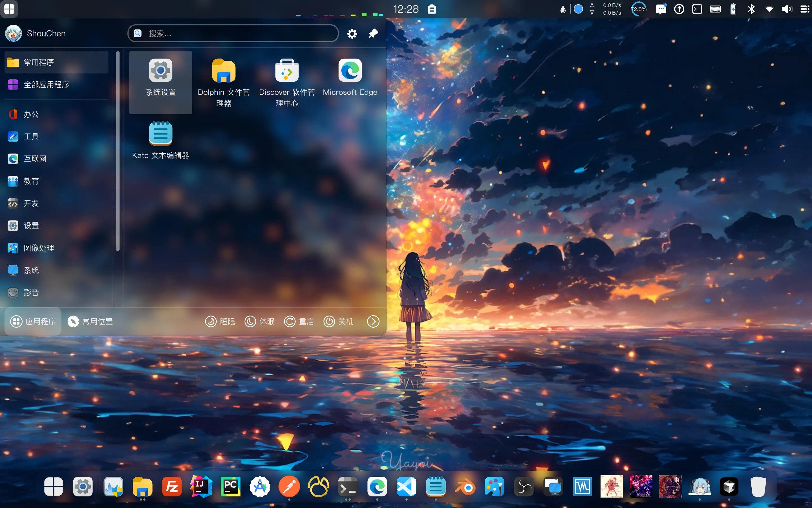Viewport: 812px width, 508px height.
Task: Launch Unity Hub cube icon from dock
Action: click(x=729, y=487)
